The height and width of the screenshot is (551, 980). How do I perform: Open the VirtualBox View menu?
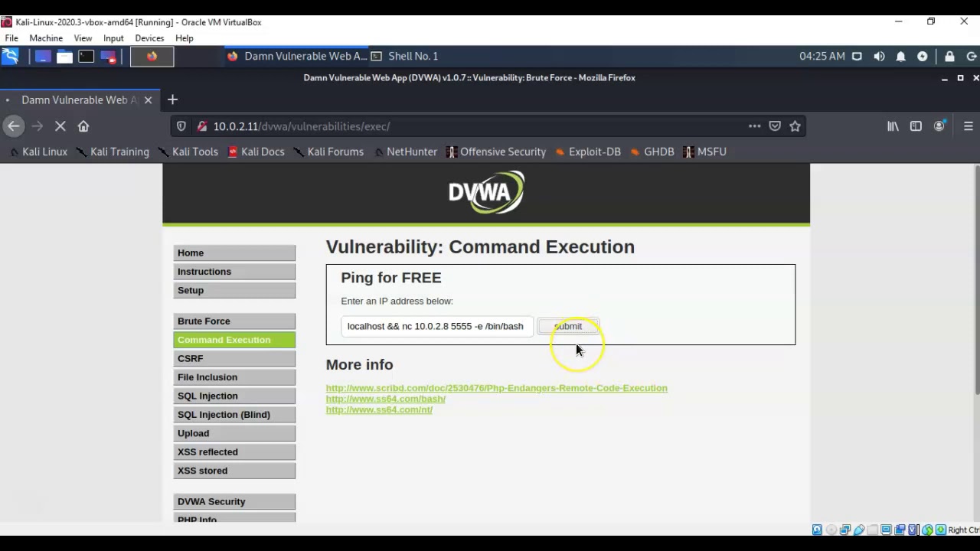coord(83,38)
